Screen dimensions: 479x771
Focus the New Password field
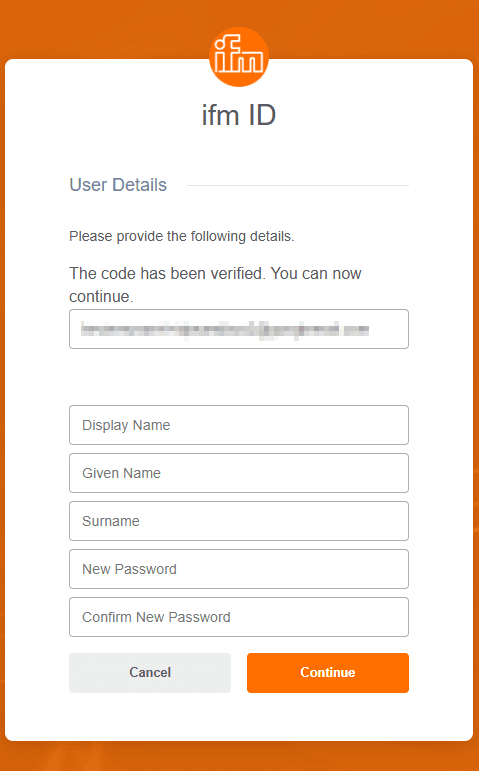click(239, 569)
